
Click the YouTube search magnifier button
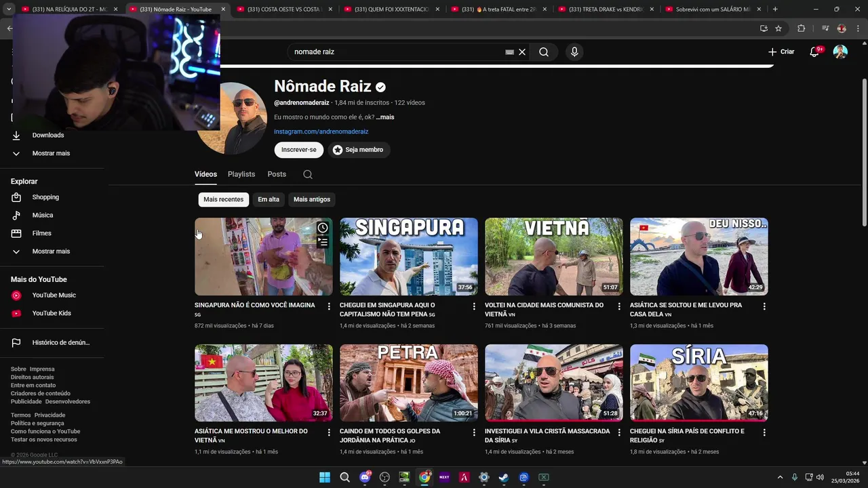544,52
